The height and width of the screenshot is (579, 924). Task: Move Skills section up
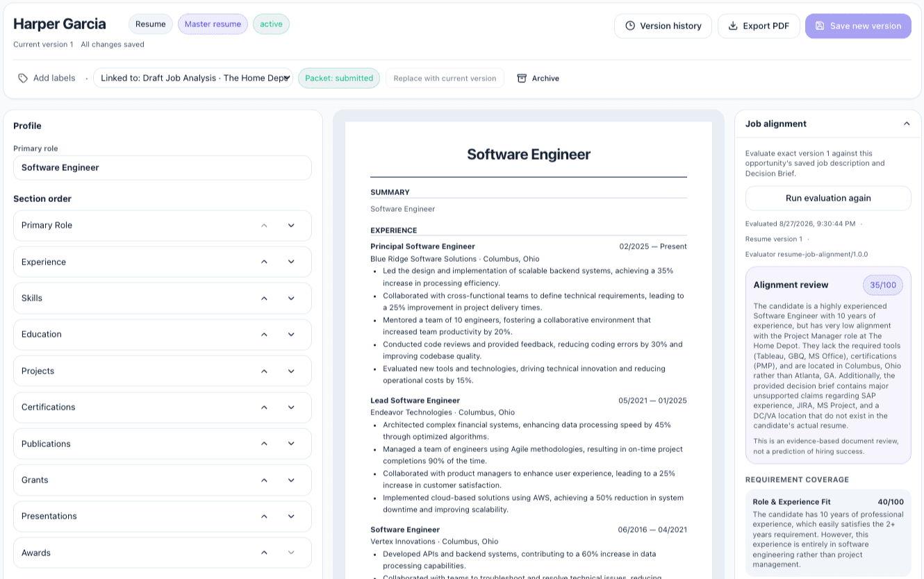click(x=264, y=298)
